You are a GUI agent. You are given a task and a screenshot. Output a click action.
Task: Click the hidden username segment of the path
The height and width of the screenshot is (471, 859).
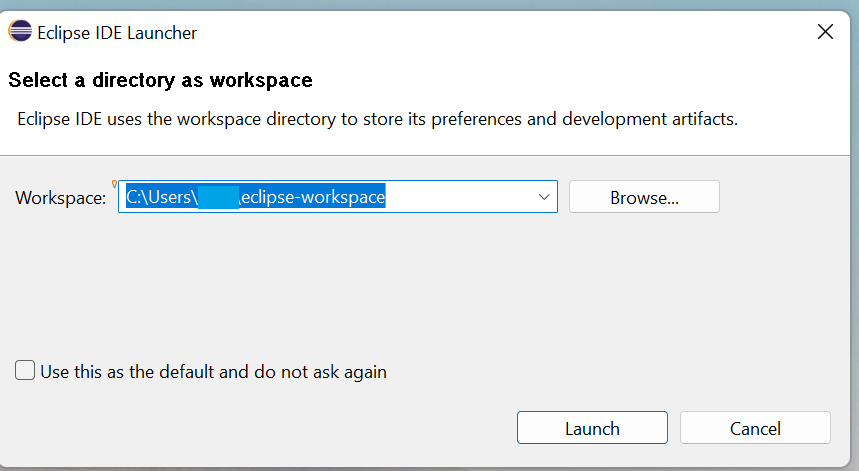(x=218, y=197)
